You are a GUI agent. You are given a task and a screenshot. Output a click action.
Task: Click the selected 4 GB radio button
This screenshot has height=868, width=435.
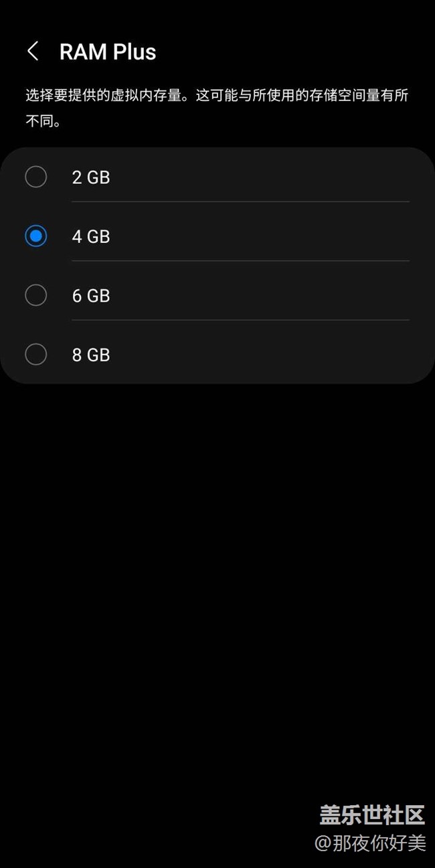tap(36, 236)
